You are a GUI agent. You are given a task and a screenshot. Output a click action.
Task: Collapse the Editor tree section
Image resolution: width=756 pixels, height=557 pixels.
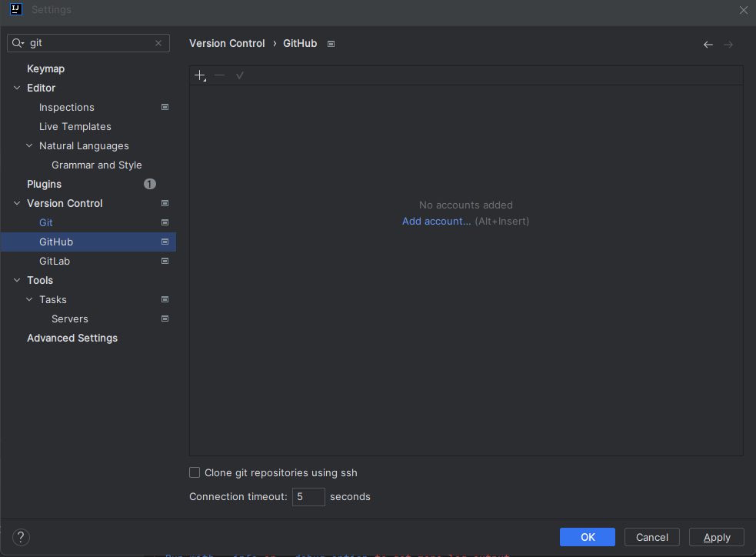(17, 88)
